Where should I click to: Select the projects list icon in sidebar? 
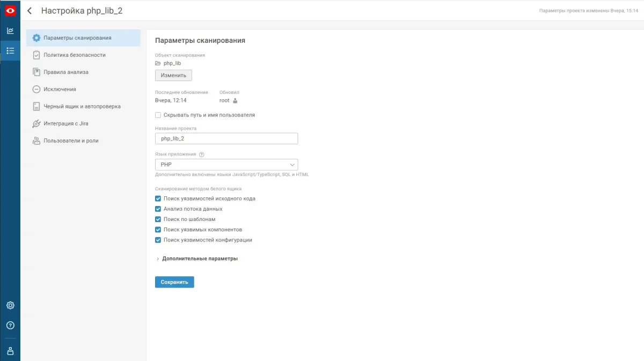(x=10, y=50)
